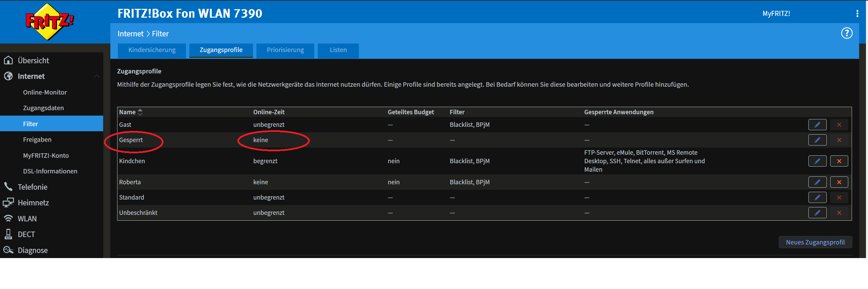The image size is (868, 289).
Task: Click the Roberta profile name
Action: click(130, 182)
